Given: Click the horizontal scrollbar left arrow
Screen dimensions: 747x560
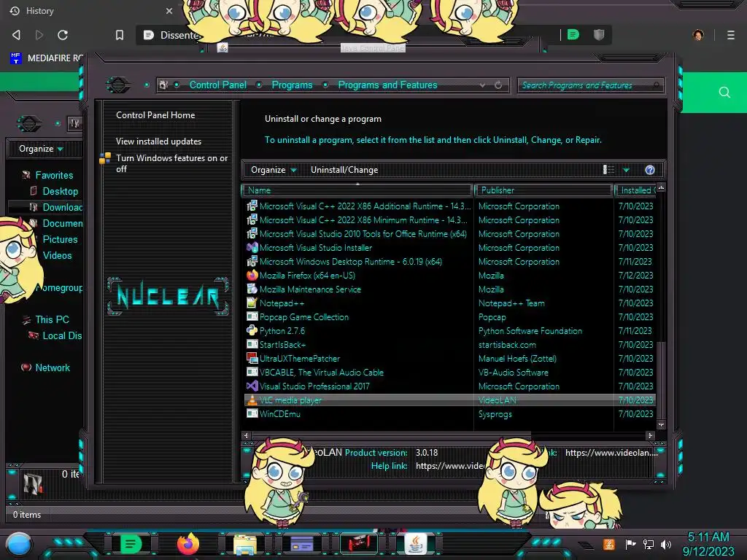Looking at the screenshot, I should click(x=247, y=435).
